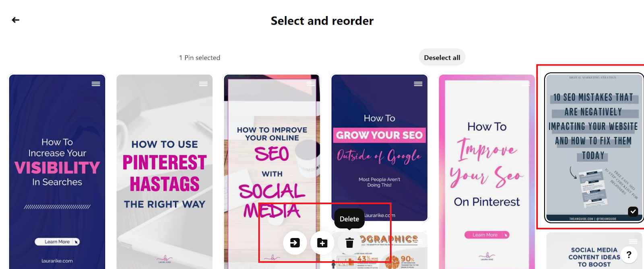Click reorder handle on Improve Your Seo pin
Viewport: 644px width, 269px height.
[526, 84]
